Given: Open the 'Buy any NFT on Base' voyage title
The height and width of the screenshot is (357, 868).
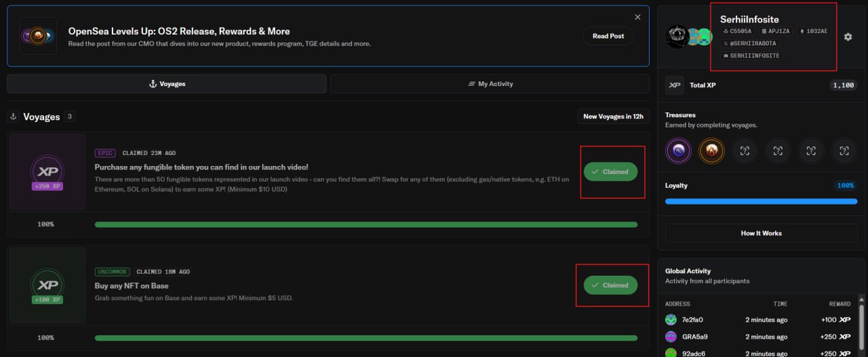Looking at the screenshot, I should (x=132, y=286).
